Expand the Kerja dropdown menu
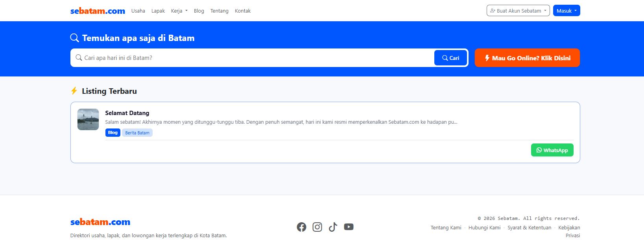The image size is (644, 240). [x=179, y=11]
